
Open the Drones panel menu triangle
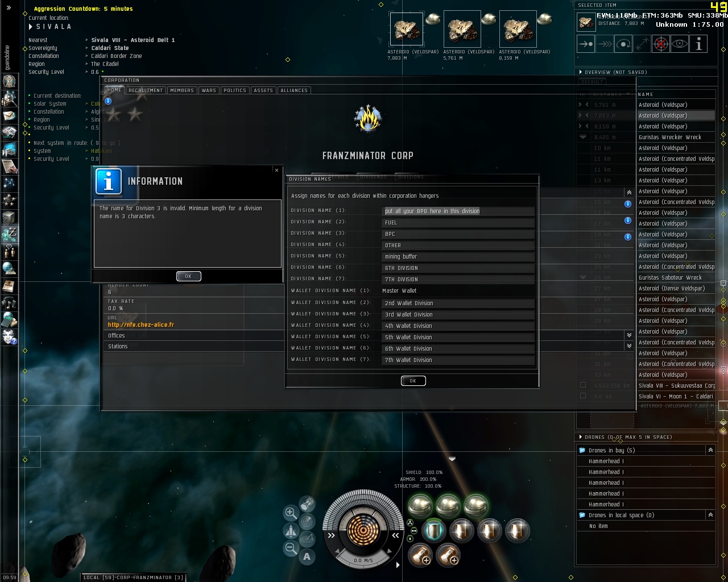(580, 437)
